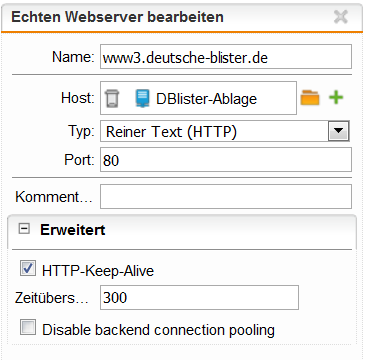Screen dimensions: 367x360
Task: Click the DBlister-Ablage host entry text
Action: pyautogui.click(x=206, y=99)
